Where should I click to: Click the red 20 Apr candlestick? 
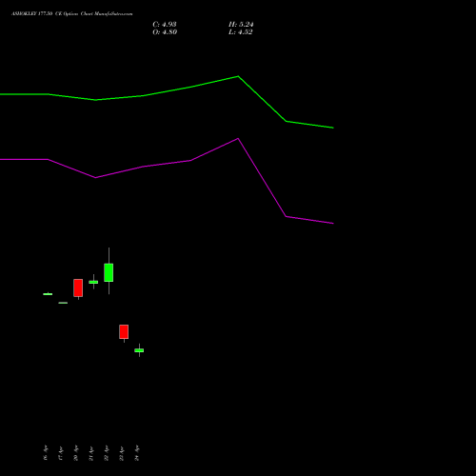point(78,288)
